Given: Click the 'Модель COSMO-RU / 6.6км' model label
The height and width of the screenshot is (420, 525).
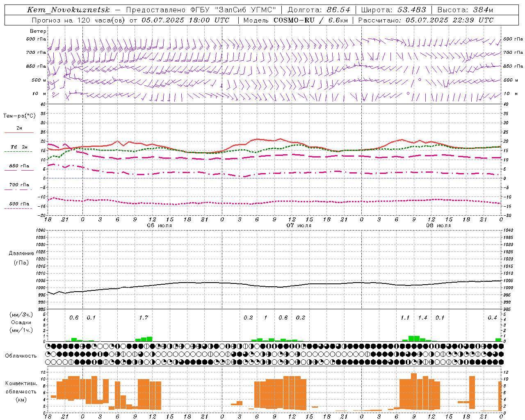Looking at the screenshot, I should pyautogui.click(x=295, y=20).
